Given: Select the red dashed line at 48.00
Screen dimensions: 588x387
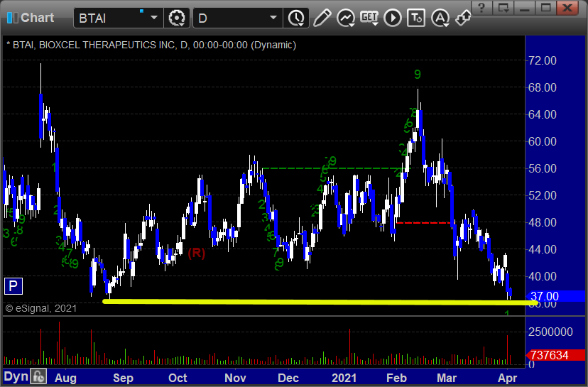Looking at the screenshot, I should click(x=424, y=223).
